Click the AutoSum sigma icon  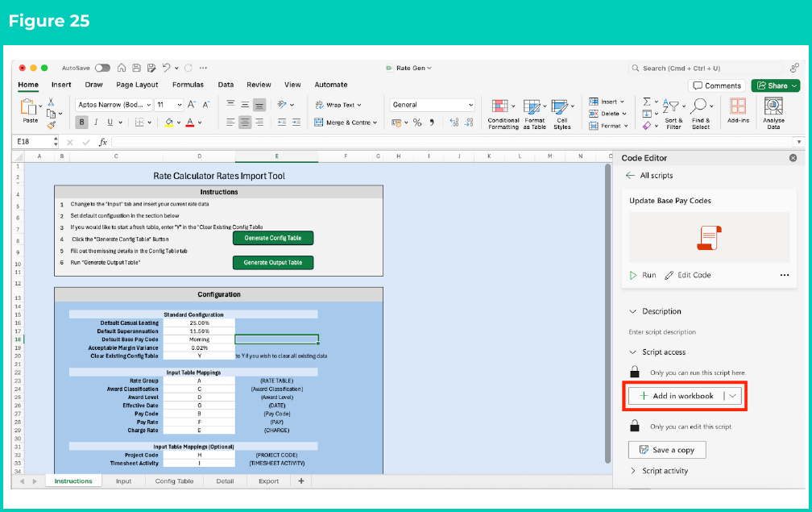click(647, 102)
